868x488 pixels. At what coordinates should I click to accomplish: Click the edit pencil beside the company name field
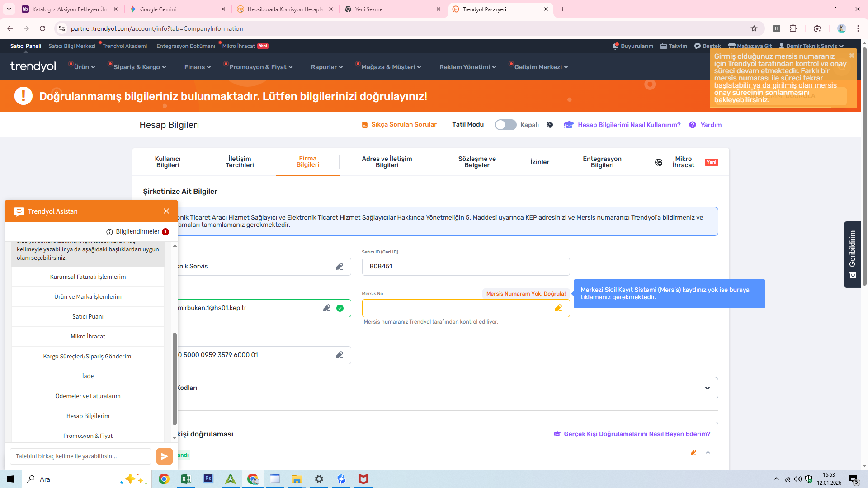click(340, 267)
